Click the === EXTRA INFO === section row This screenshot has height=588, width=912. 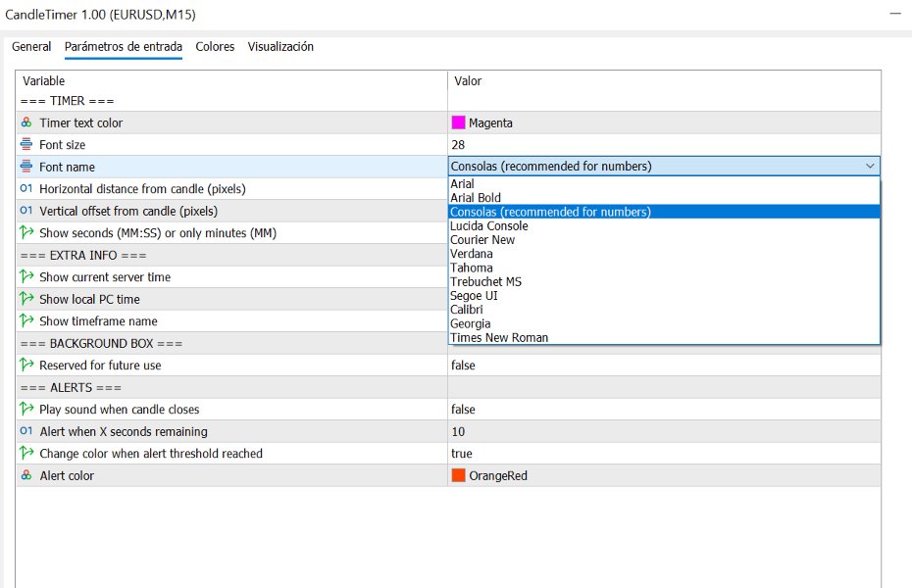tap(231, 255)
